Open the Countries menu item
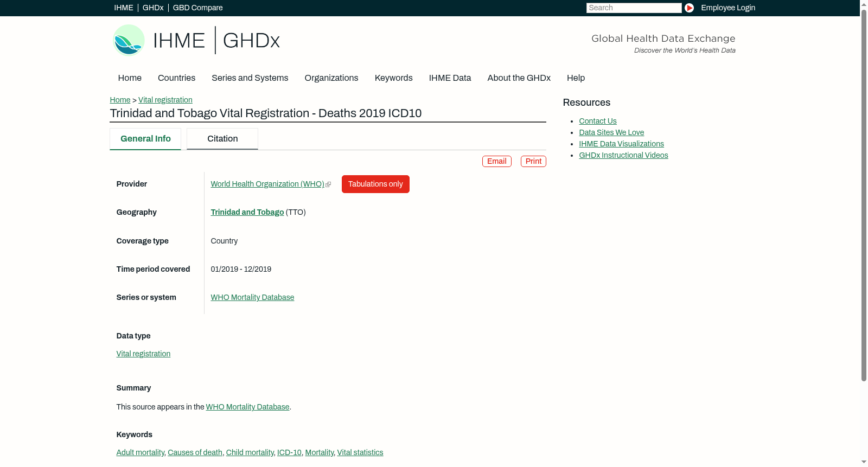 click(x=176, y=78)
